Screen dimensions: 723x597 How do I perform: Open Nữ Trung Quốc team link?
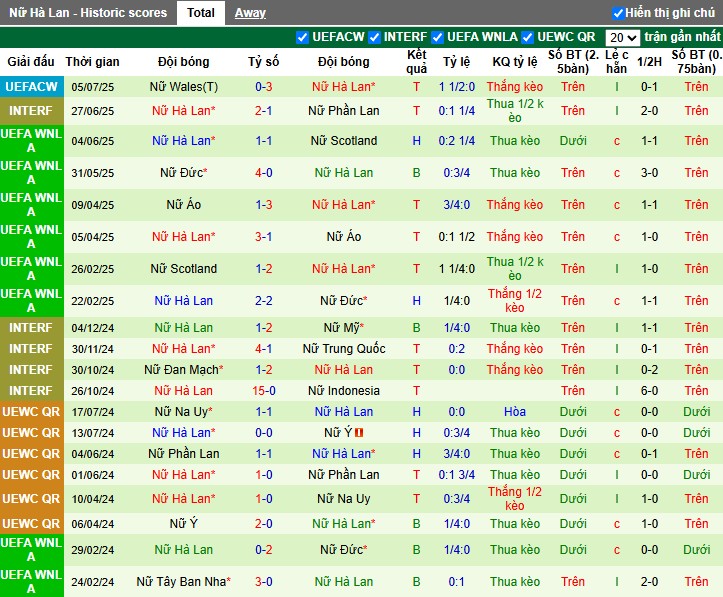tap(344, 349)
